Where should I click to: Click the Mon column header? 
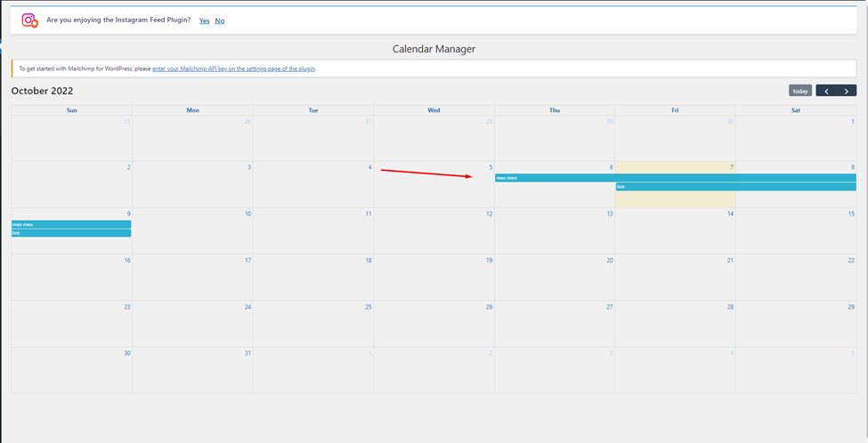[x=192, y=110]
